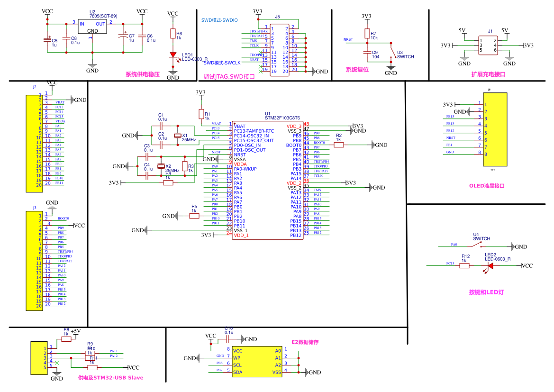Click the yellow J6 TFT connector
The height and width of the screenshot is (392, 554).
(495, 129)
